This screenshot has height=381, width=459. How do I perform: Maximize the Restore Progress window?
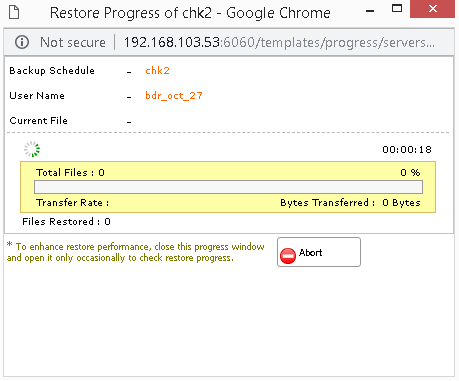pos(397,9)
